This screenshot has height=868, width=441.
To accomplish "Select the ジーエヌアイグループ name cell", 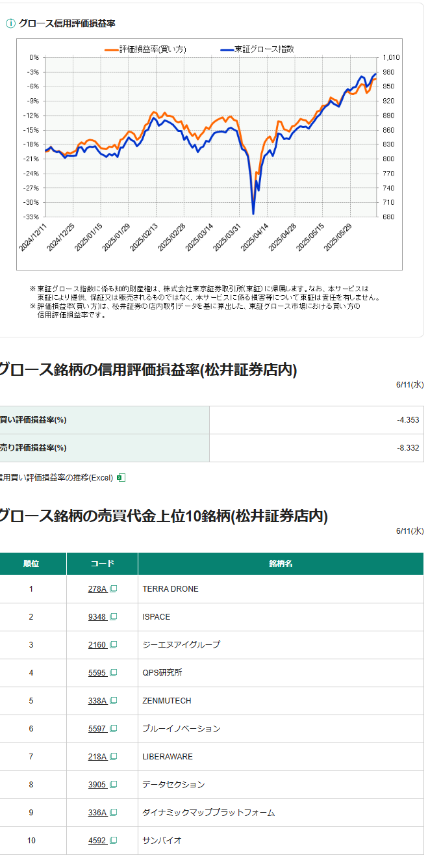I will [281, 645].
